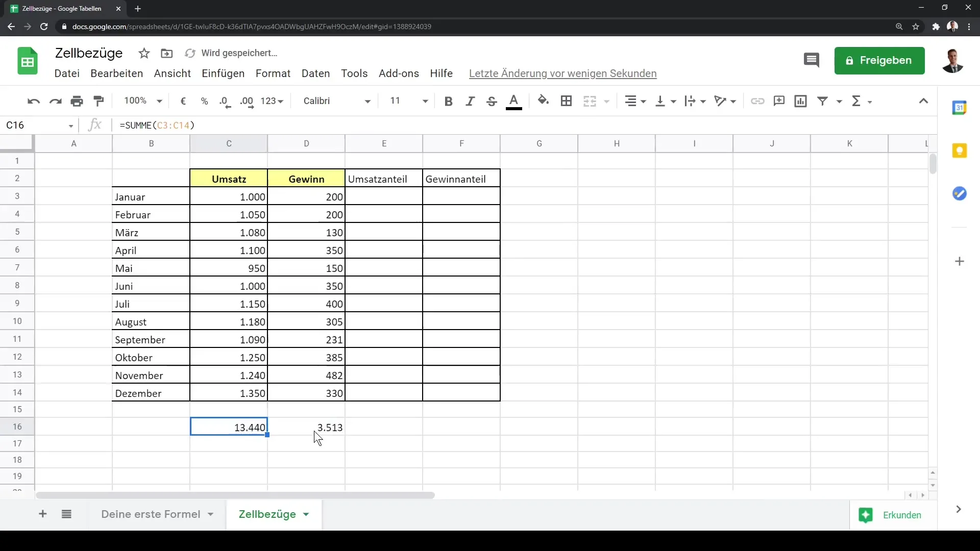
Task: Insert chart with chart icon
Action: click(x=800, y=101)
